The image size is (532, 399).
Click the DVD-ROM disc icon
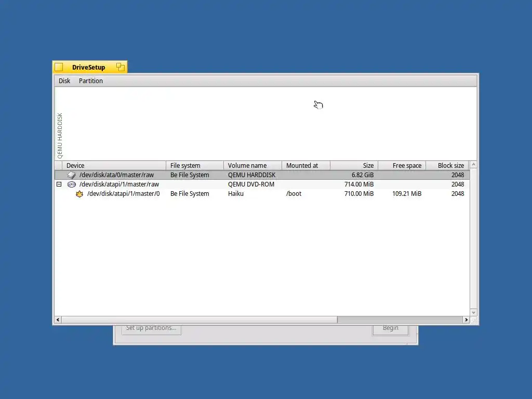[x=72, y=184]
